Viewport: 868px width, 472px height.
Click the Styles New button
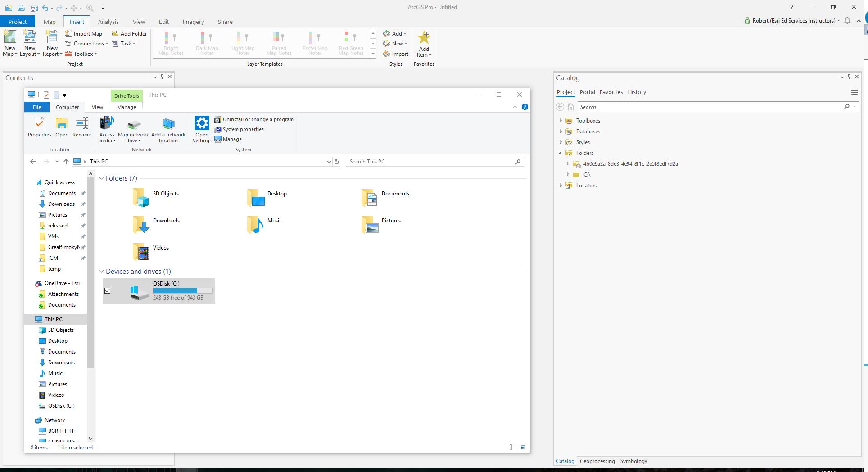point(395,44)
